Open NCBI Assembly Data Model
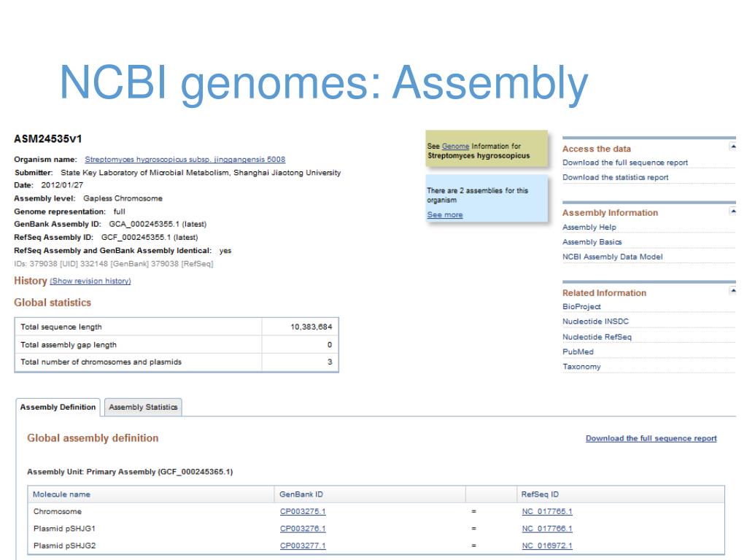This screenshot has height=560, width=747. pos(612,257)
